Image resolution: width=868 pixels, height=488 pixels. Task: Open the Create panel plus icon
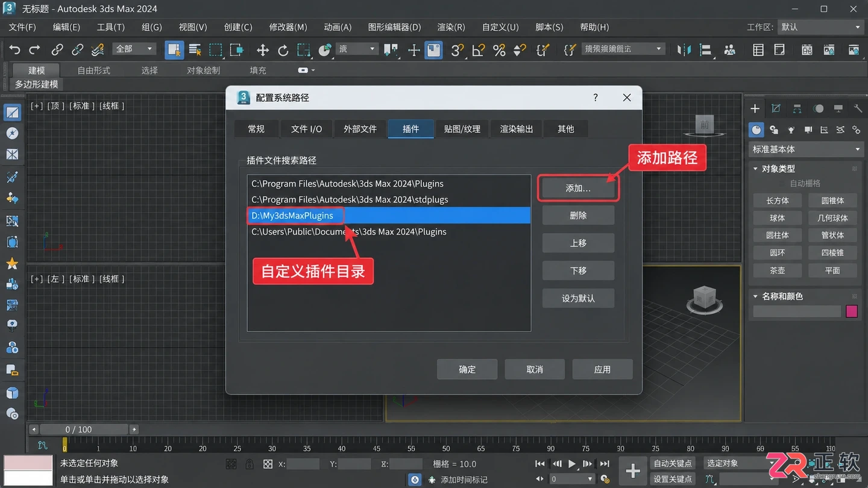755,108
